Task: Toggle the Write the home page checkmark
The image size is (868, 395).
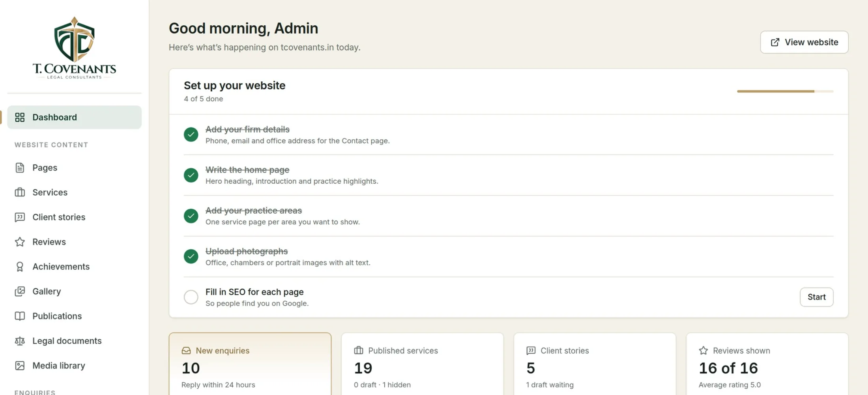Action: (x=191, y=175)
